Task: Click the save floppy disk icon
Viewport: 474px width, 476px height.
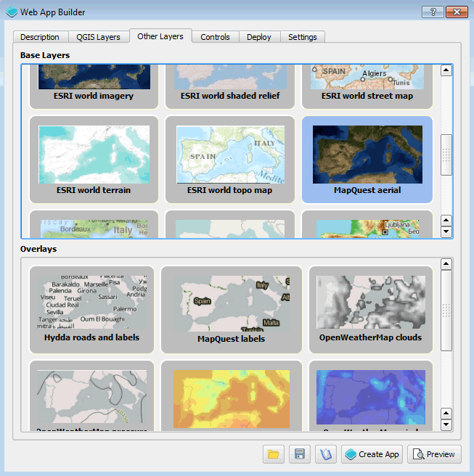Action: tap(299, 454)
